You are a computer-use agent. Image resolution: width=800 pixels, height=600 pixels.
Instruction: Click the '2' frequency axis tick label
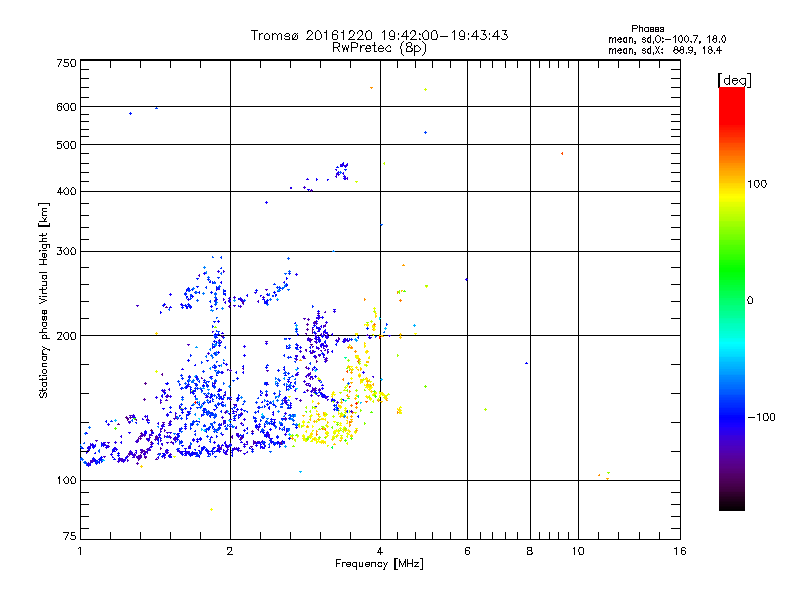230,551
